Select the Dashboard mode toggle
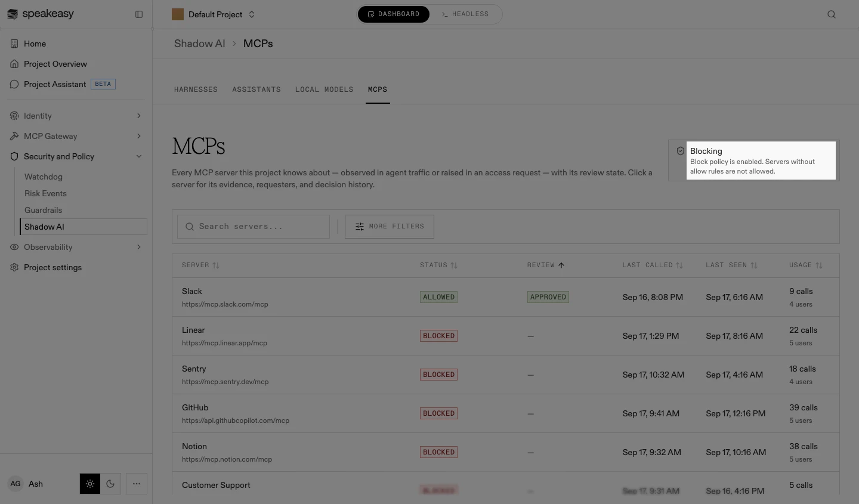This screenshot has width=859, height=504. click(x=394, y=14)
